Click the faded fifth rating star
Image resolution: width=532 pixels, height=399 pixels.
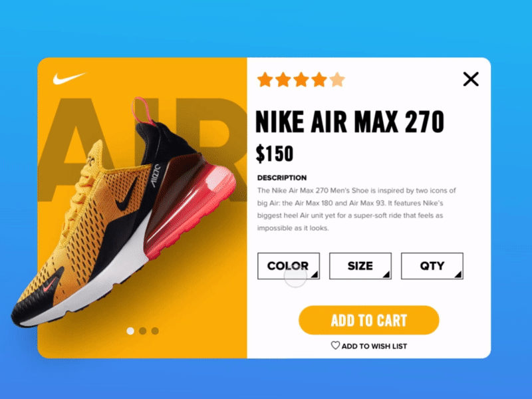pyautogui.click(x=337, y=80)
